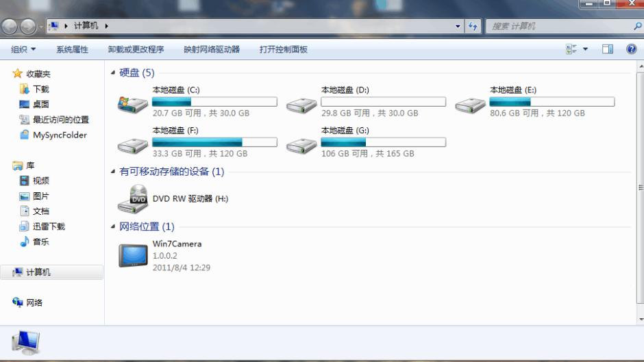Viewport: 644px width, 362px height.
Task: Collapse the 网络位置 (1) group
Action: pyautogui.click(x=113, y=226)
